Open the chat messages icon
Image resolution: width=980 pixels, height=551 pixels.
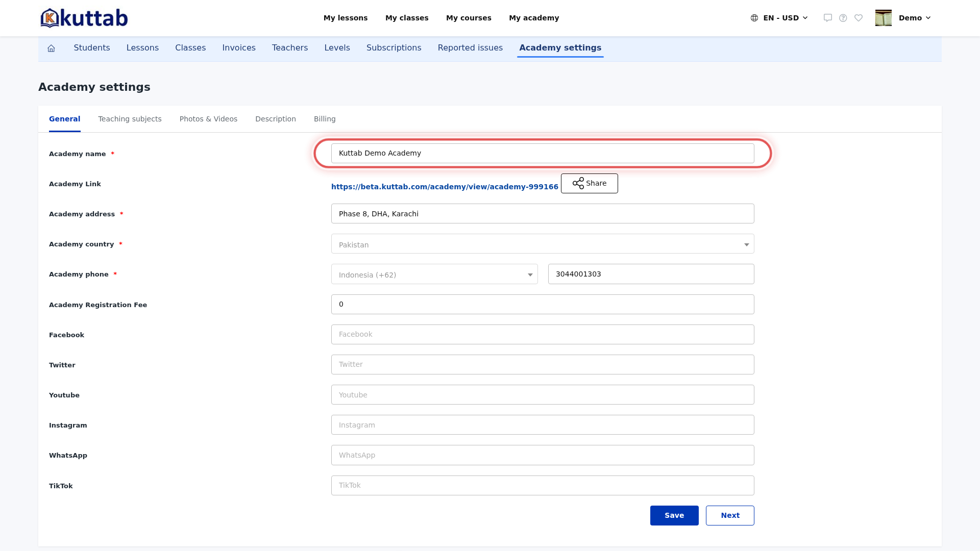coord(828,18)
